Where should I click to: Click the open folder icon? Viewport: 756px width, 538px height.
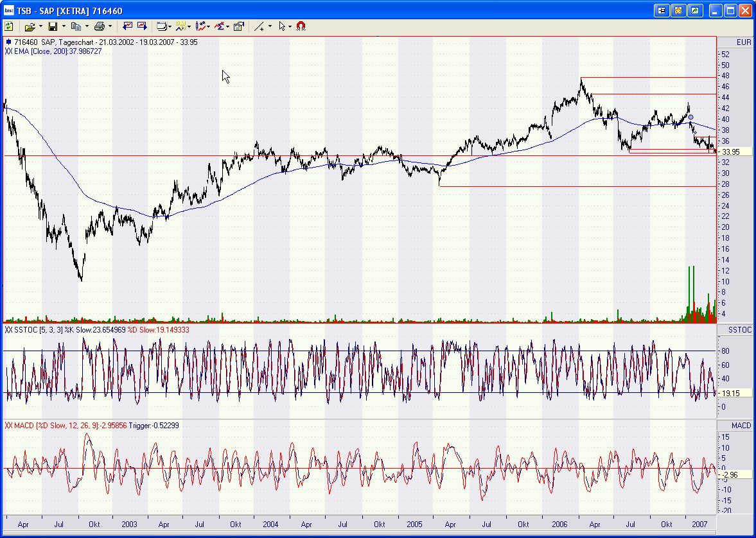(x=30, y=26)
